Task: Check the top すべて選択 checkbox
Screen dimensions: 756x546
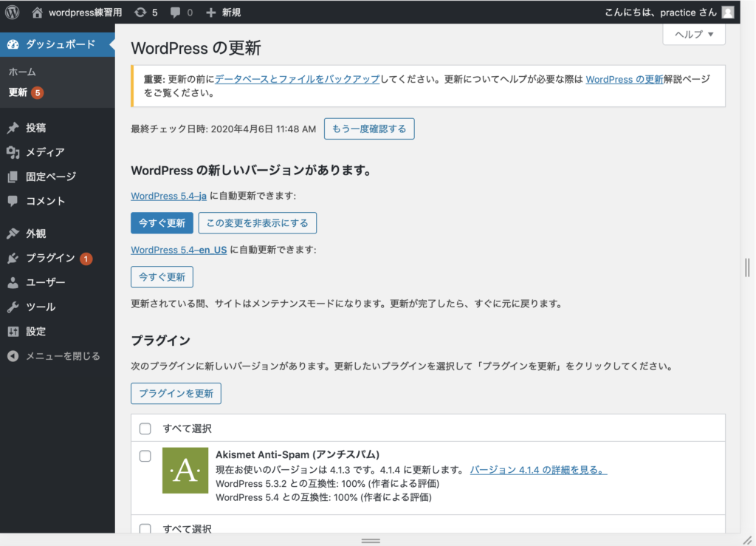Action: 145,429
